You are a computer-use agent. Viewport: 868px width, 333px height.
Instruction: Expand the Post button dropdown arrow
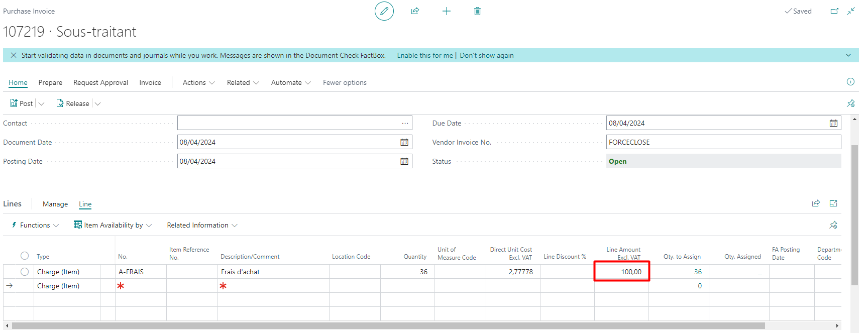42,104
